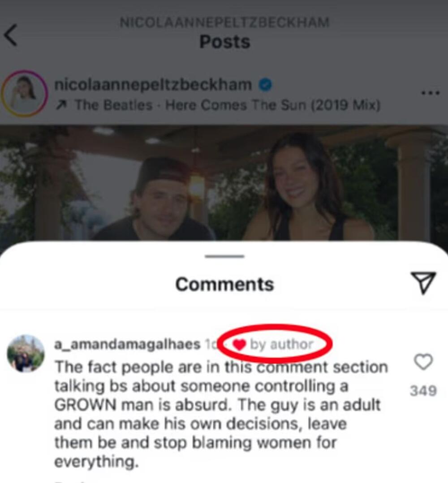This screenshot has width=448, height=483.
Task: View the 349 likes on comment
Action: point(423,391)
